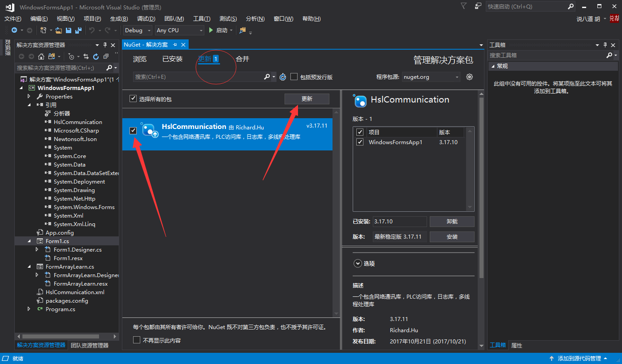Click the 更新 Update button above the package list

point(307,99)
